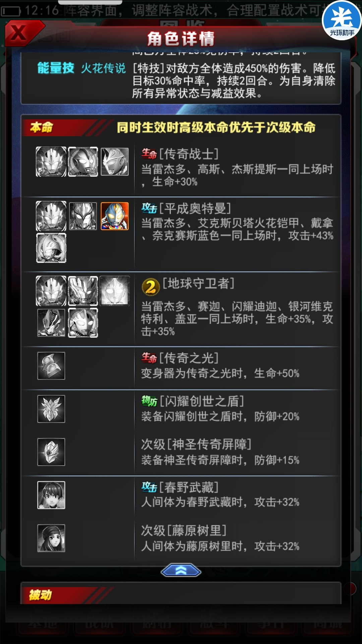Tap the 艾克斯贝塔火花铠甲 portrait in 平成奥特曼 row
362x644 pixels.
(83, 216)
